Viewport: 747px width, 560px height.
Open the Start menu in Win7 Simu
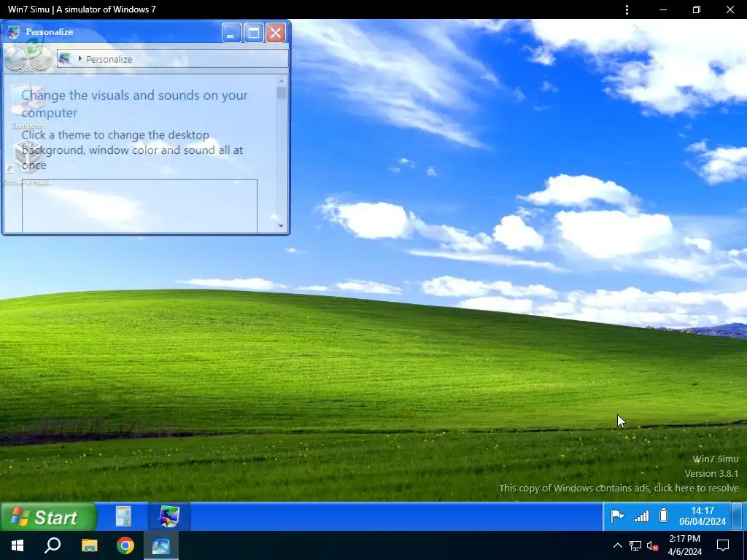tap(49, 517)
